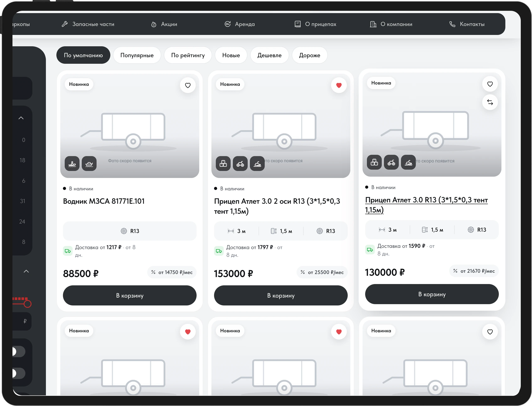Screen dimensions: 532x406
Task: Go to Аренда section
Action: [240, 24]
